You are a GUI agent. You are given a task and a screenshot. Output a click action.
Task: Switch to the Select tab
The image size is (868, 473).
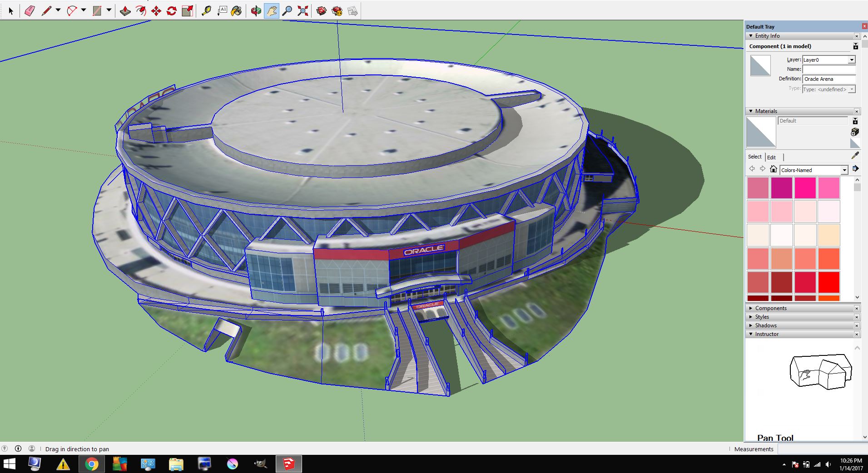click(x=755, y=157)
